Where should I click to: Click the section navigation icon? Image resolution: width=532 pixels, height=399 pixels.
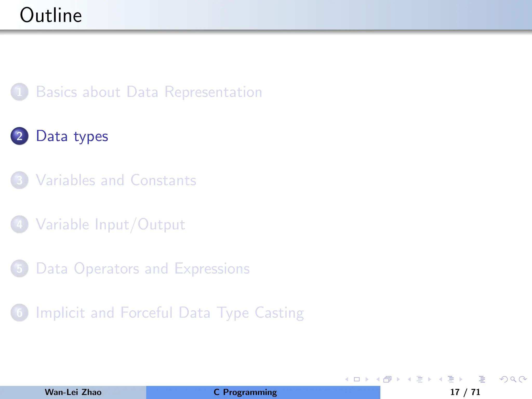(451, 379)
